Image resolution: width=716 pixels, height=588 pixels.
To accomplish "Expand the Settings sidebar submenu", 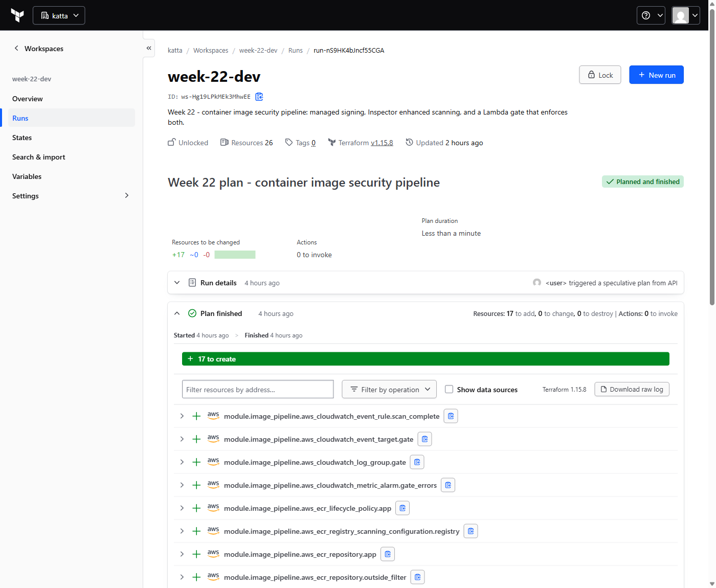I will 127,195.
